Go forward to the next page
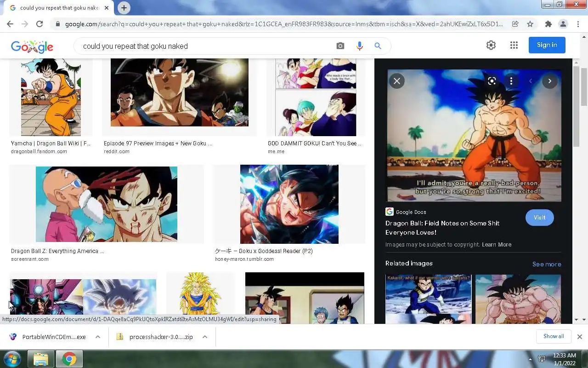 click(x=25, y=24)
